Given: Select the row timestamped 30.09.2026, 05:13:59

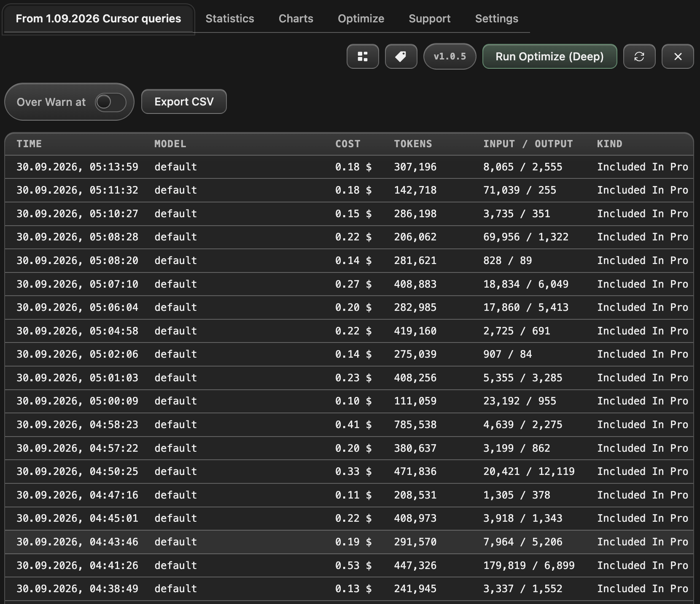Looking at the screenshot, I should [349, 167].
